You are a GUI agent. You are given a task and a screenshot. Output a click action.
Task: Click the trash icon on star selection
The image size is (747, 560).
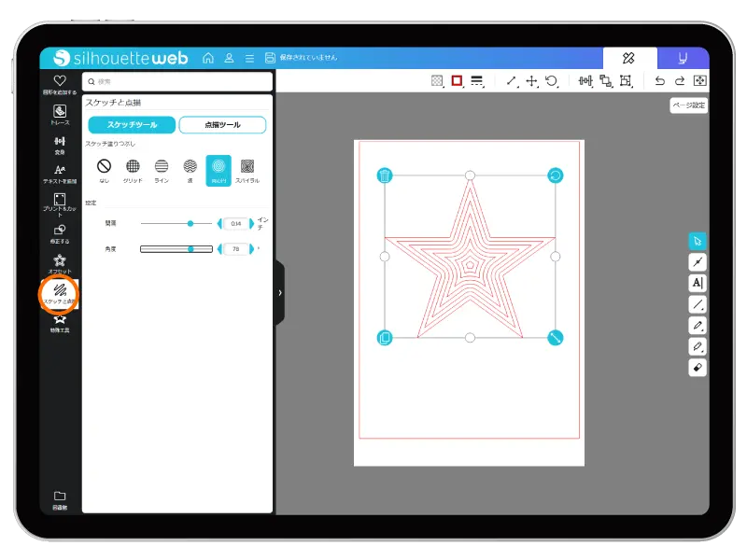coord(385,175)
